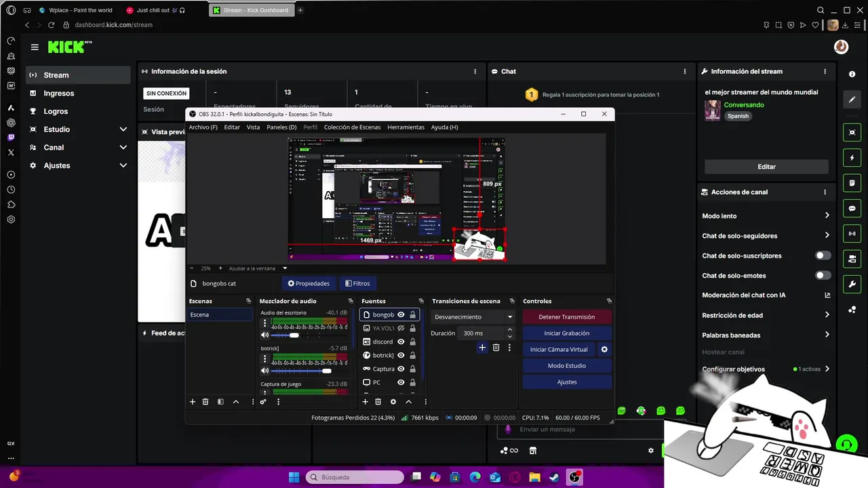Add a new source in Fuentes panel
The image size is (868, 488).
[365, 402]
